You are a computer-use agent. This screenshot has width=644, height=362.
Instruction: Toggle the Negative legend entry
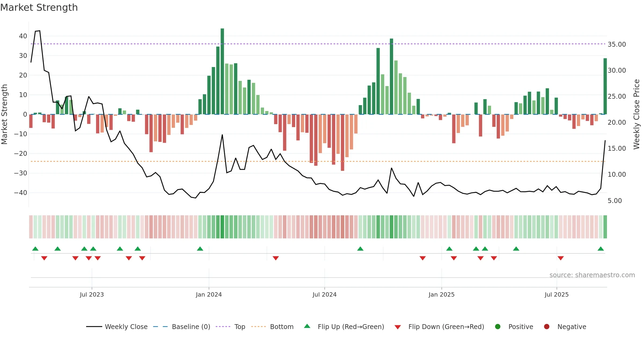565,327
